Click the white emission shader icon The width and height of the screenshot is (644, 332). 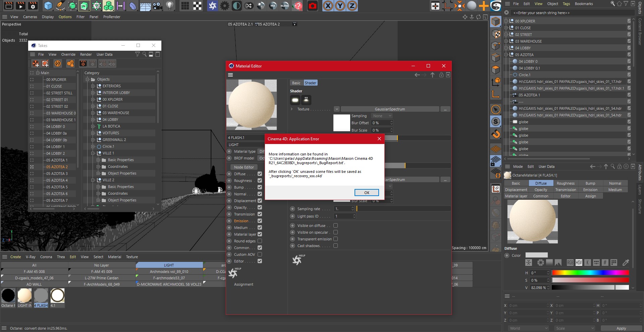coord(295,100)
